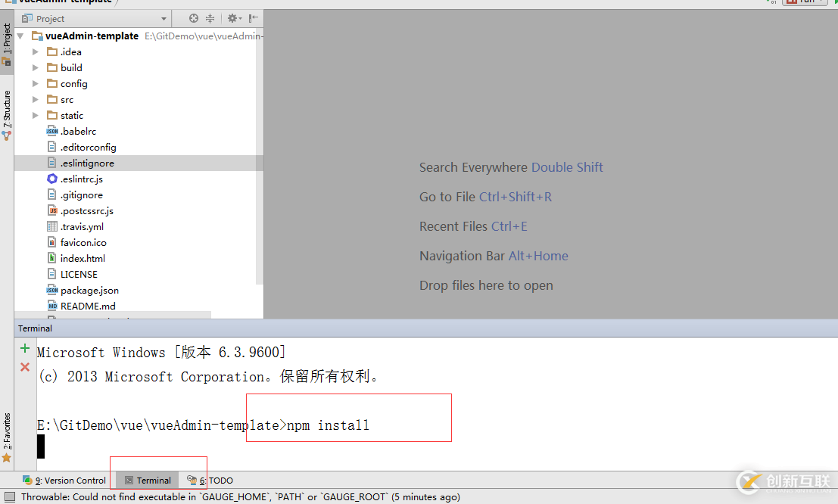Click 'Go to File Ctrl+Shift+R' hint

[x=485, y=197]
